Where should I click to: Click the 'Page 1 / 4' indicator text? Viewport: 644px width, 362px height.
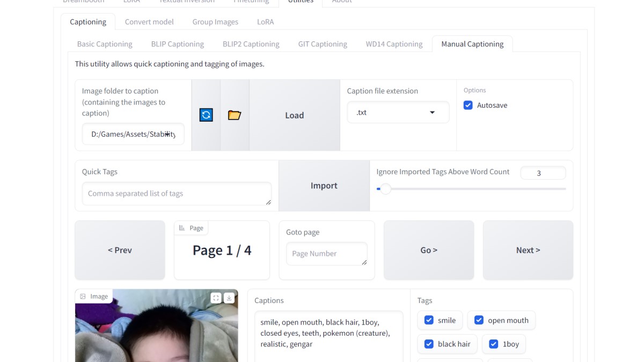222,250
